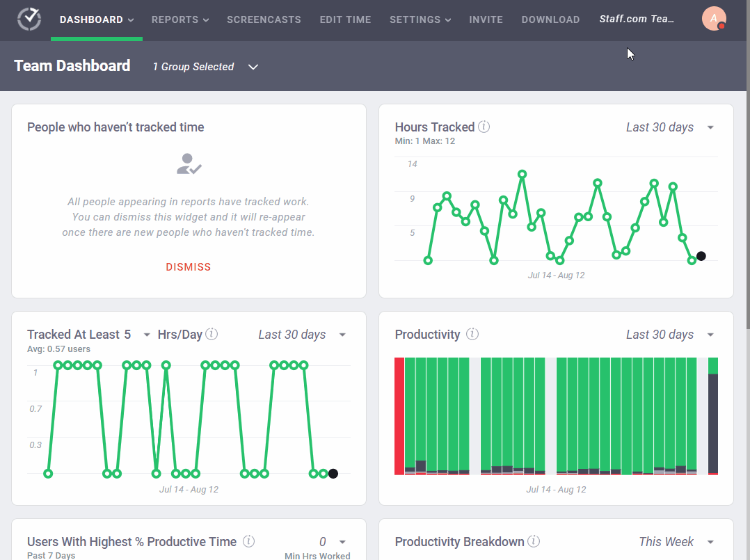Screen dimensions: 750x560
Task: Open the user avatar in top right
Action: [715, 18]
